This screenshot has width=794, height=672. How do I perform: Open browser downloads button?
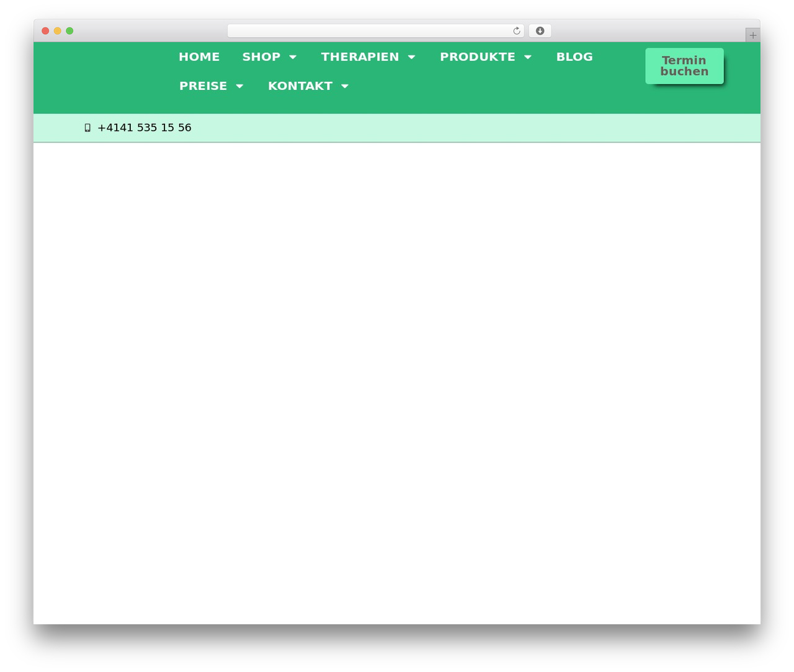(x=540, y=31)
